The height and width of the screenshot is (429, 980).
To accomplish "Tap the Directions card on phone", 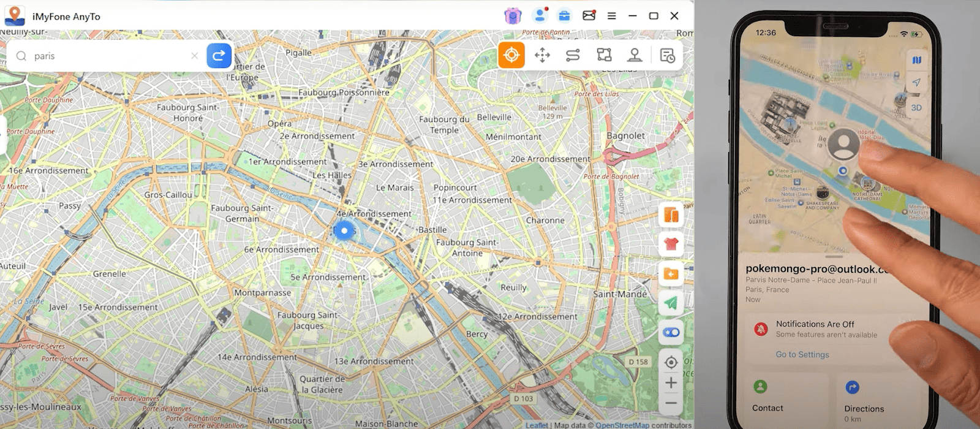I will click(878, 400).
